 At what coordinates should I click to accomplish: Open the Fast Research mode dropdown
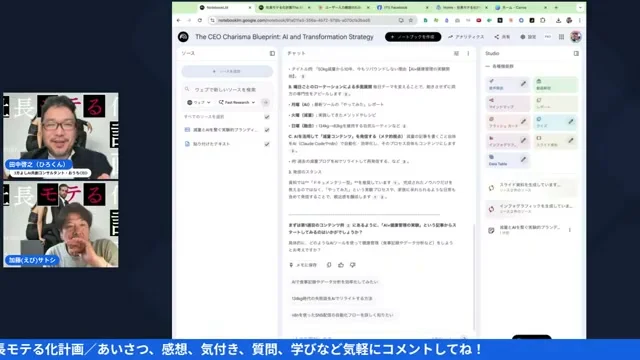[237, 102]
